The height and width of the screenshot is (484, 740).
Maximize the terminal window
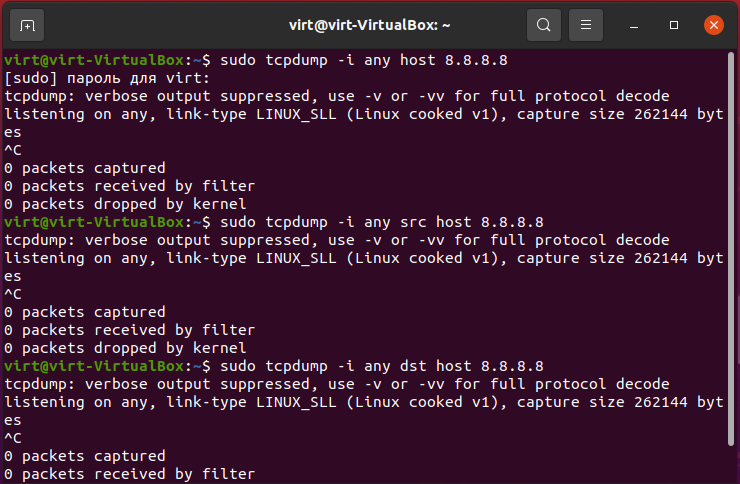pyautogui.click(x=674, y=25)
